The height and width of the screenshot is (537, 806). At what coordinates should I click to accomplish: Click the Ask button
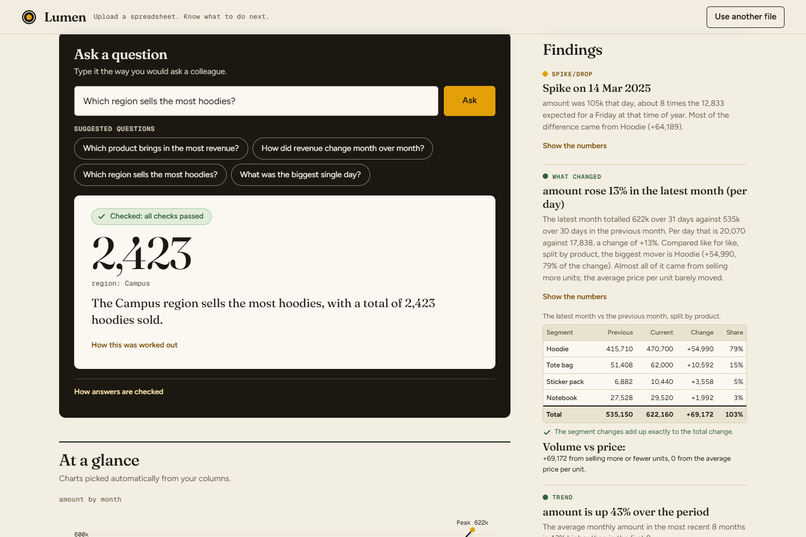click(469, 101)
